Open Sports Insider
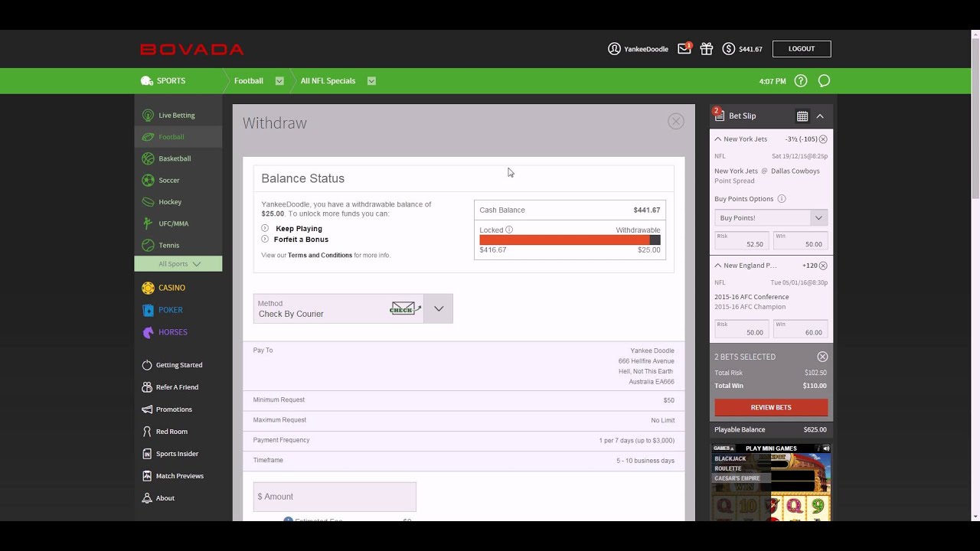This screenshot has height=551, width=980. coord(178,454)
